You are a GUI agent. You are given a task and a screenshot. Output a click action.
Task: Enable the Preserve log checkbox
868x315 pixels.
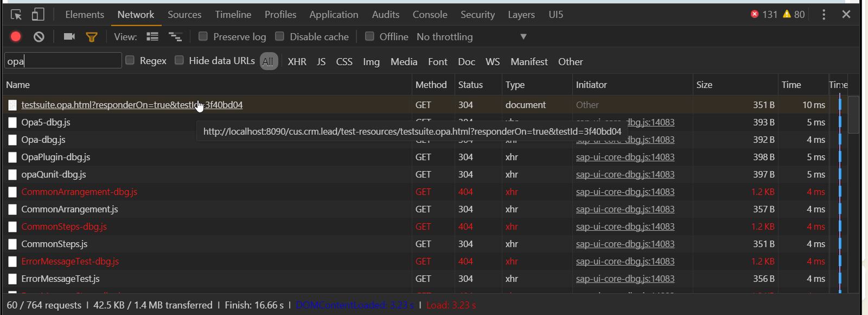pos(203,36)
